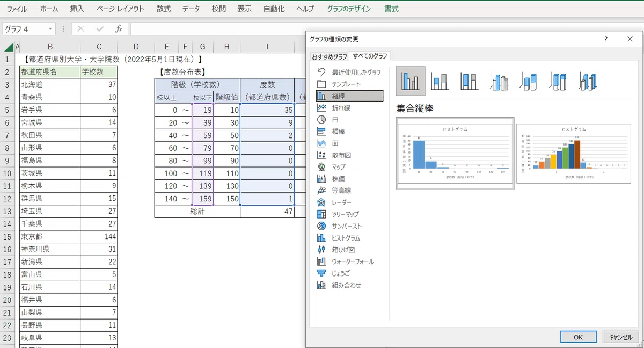This screenshot has width=644, height=348.
Task: Open the 校閲 ribbon tab
Action: tap(218, 9)
